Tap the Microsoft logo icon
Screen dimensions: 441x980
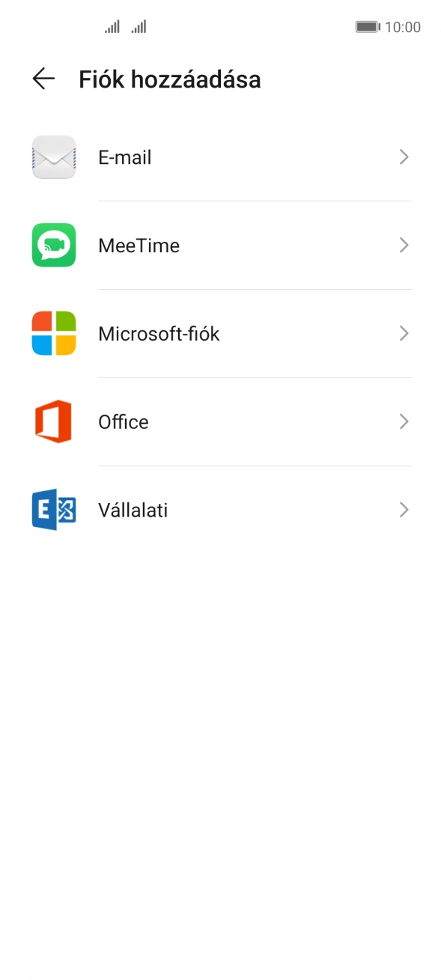pyautogui.click(x=53, y=333)
